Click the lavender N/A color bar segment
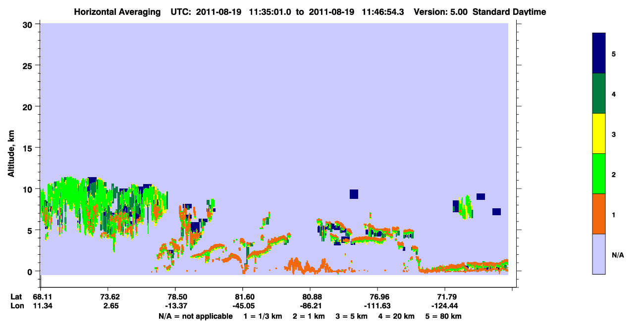This screenshot has width=644, height=330. coord(599,254)
